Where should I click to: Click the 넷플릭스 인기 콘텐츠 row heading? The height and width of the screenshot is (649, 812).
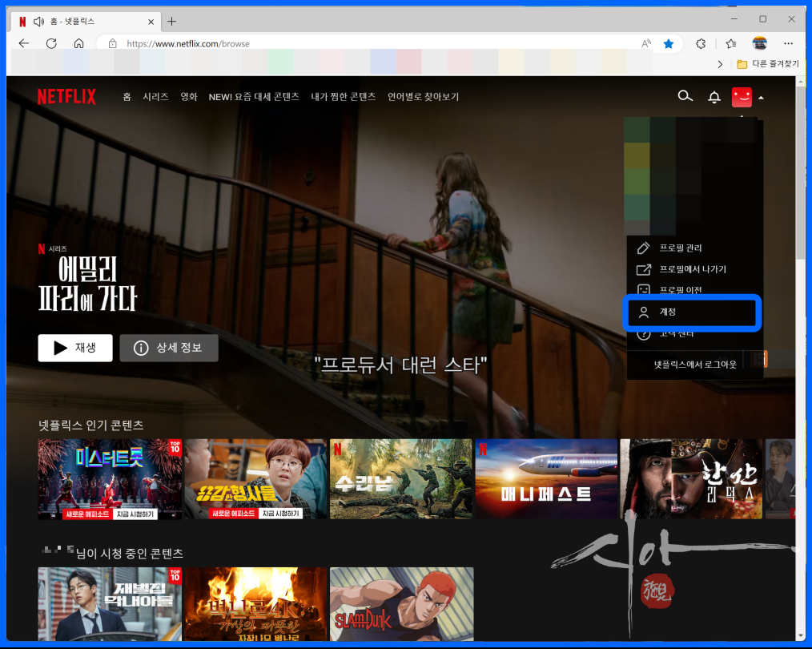[x=90, y=425]
